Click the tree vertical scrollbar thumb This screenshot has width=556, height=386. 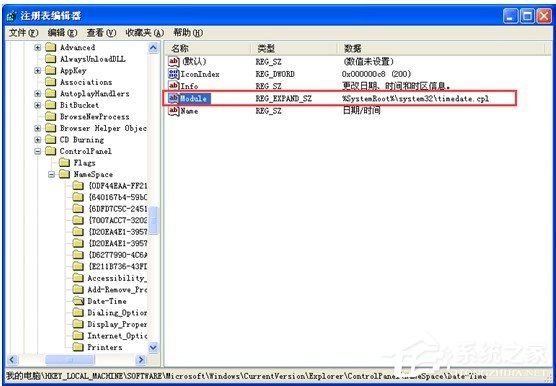point(154,220)
